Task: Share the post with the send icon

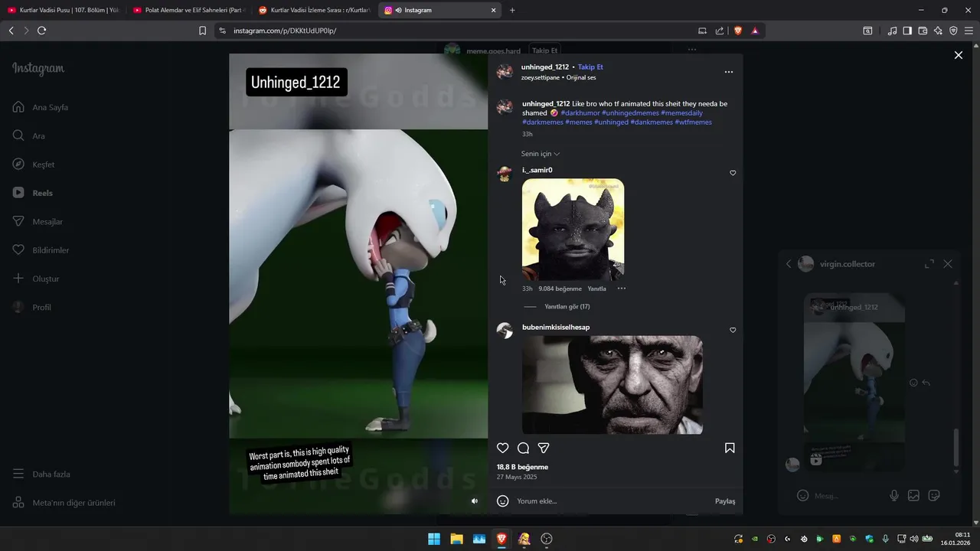Action: point(544,448)
